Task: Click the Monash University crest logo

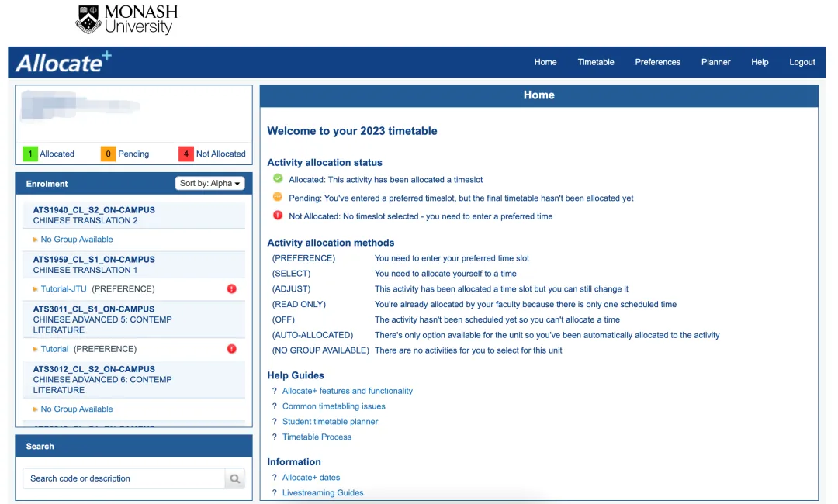Action: click(88, 19)
